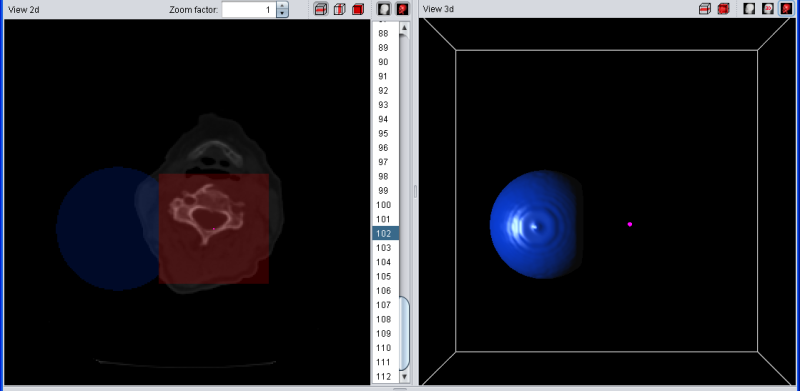The image size is (800, 391).
Task: Toggle red skull overlay in View 2d
Action: click(403, 9)
